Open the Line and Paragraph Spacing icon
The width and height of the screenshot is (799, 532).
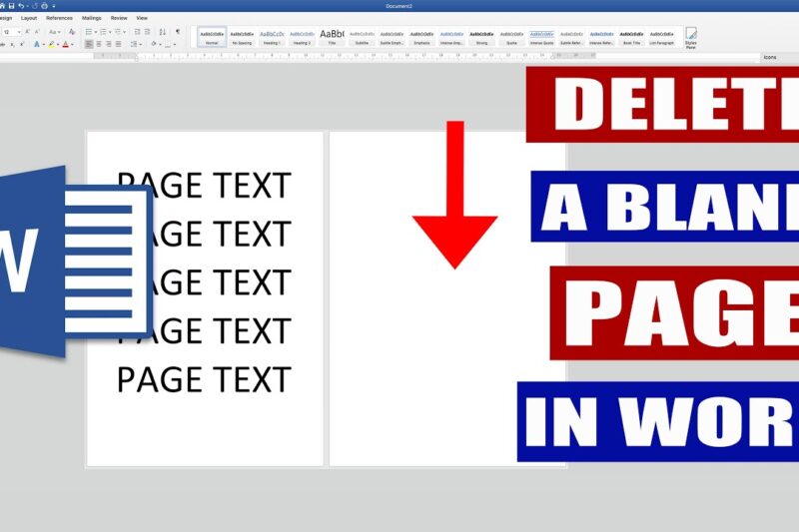tap(134, 44)
